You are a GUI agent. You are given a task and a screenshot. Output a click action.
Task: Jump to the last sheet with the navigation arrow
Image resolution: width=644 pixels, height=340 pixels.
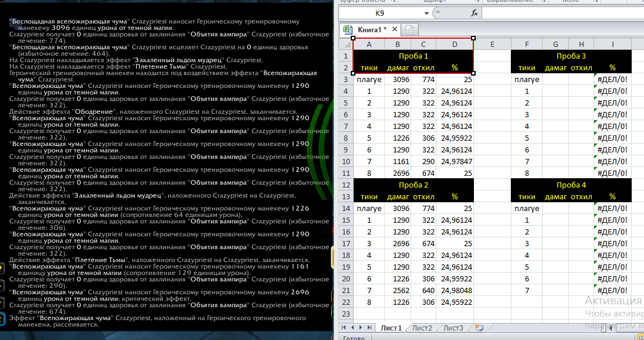pyautogui.click(x=370, y=327)
